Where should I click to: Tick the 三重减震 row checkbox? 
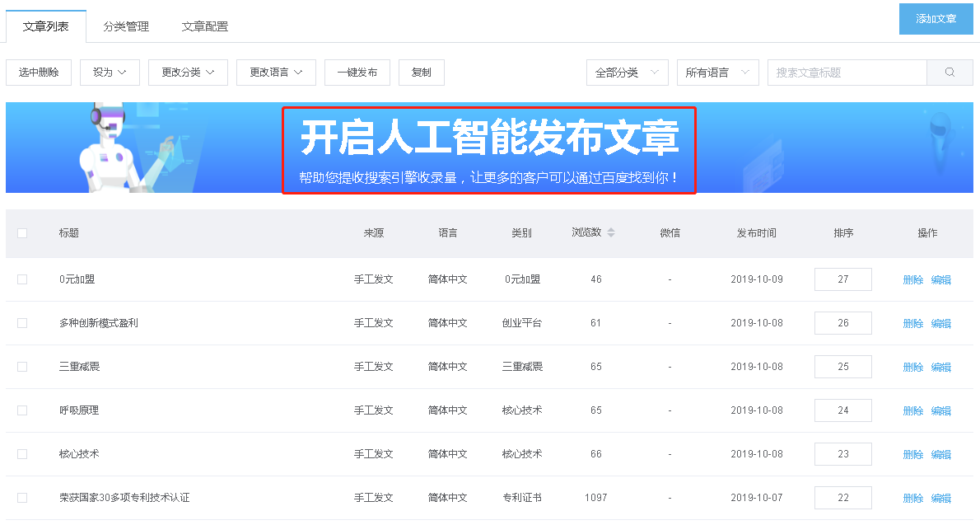click(x=22, y=367)
